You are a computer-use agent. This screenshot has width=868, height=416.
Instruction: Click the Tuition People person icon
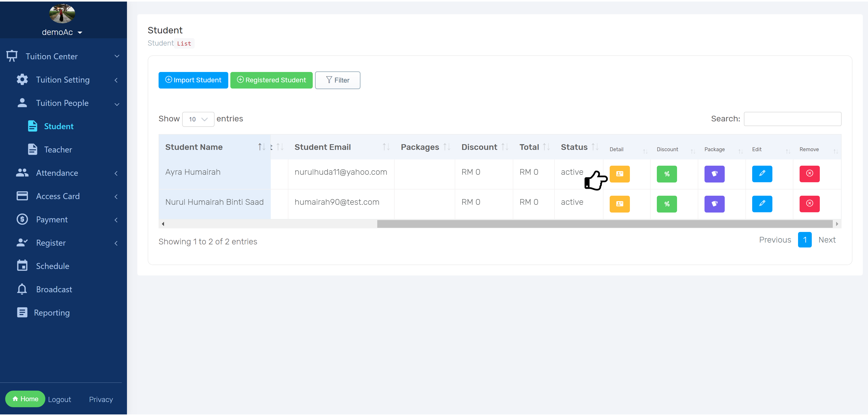point(22,103)
